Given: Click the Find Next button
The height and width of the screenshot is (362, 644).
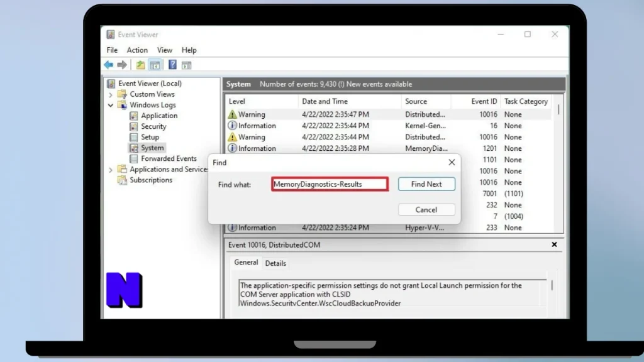Looking at the screenshot, I should [x=426, y=184].
